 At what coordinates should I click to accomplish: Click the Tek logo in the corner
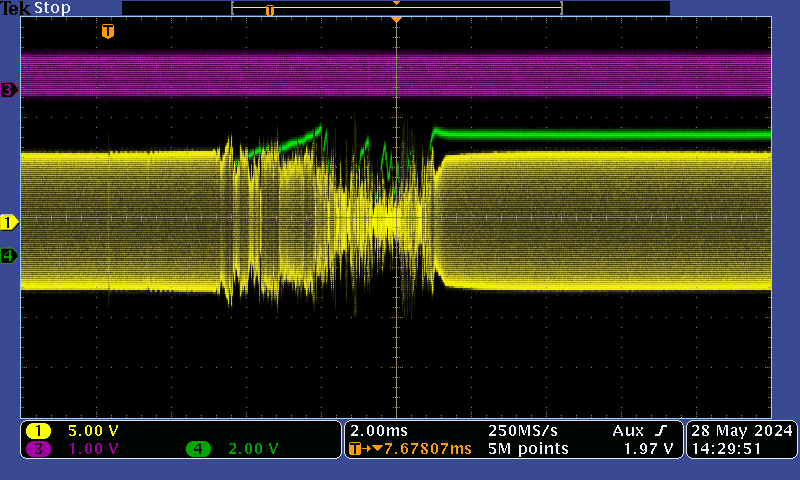pyautogui.click(x=16, y=8)
